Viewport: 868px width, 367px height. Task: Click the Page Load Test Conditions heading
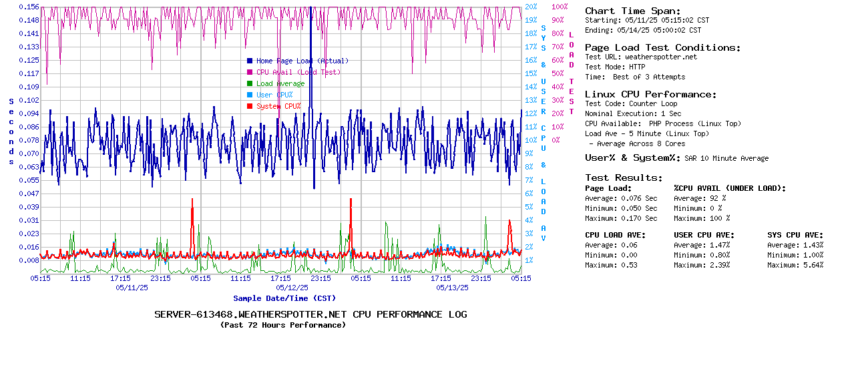tap(662, 47)
